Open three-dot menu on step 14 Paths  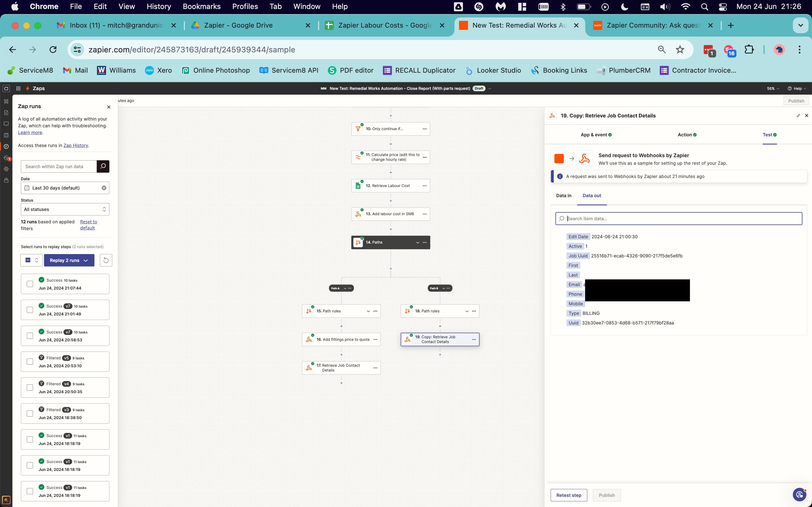[425, 242]
